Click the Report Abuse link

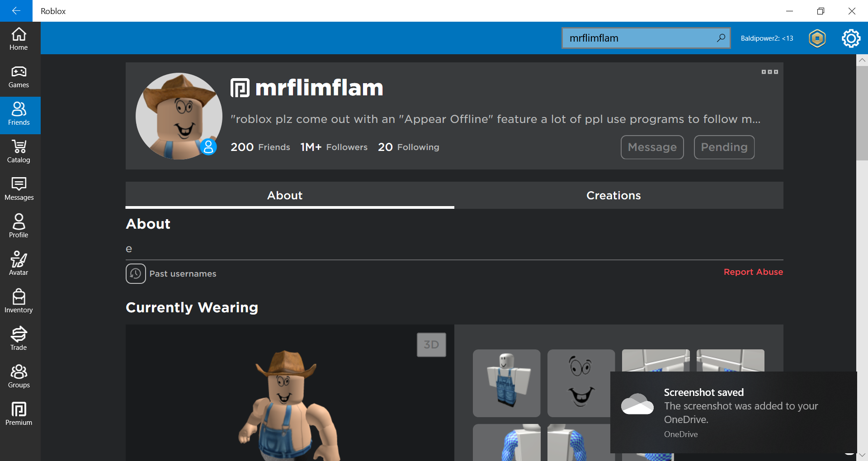(753, 272)
